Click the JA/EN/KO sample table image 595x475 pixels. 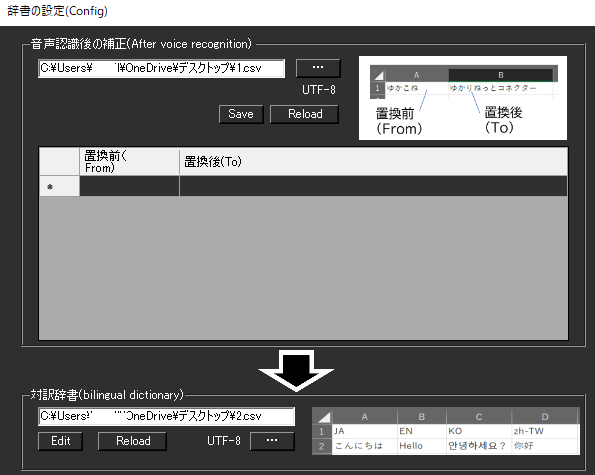(446, 431)
